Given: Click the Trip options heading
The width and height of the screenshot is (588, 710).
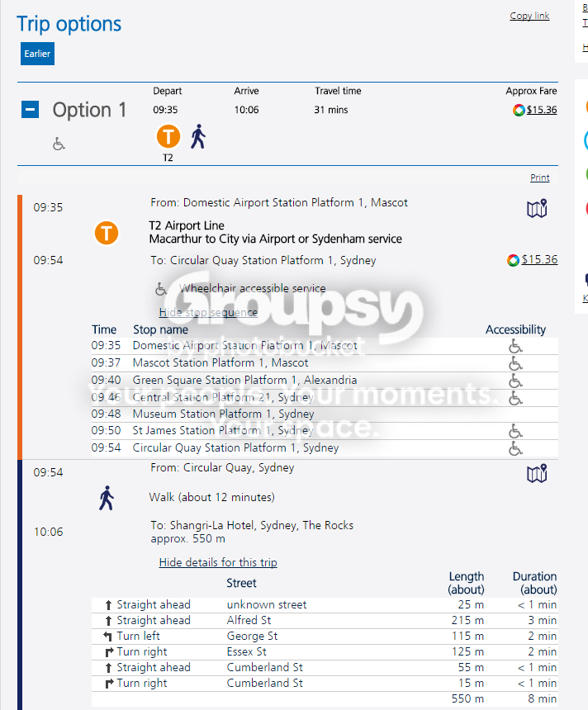Looking at the screenshot, I should coord(69,24).
